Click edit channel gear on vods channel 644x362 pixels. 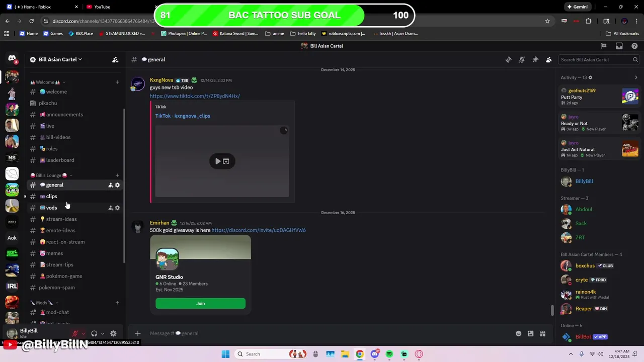point(117,208)
